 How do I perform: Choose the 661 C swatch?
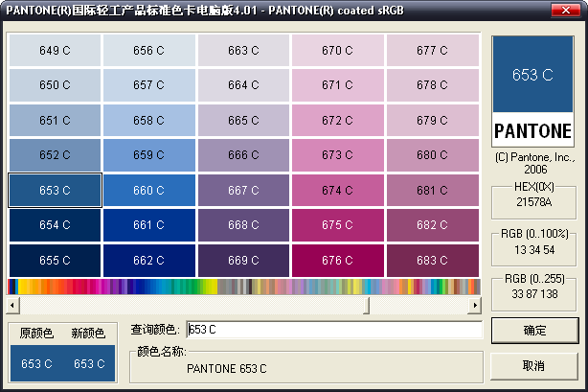coord(149,225)
